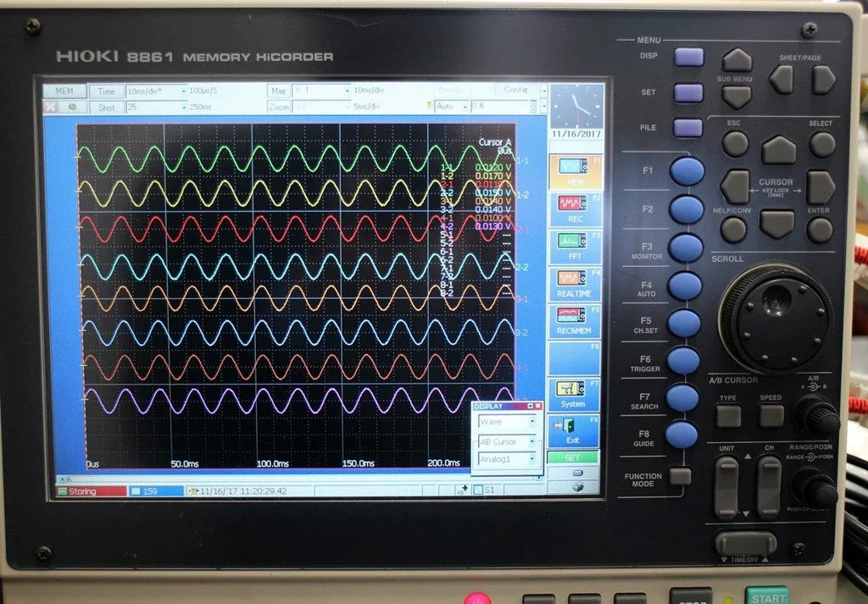868x604 pixels.
Task: Click the green Storing status indicator icon
Action: [x=63, y=491]
